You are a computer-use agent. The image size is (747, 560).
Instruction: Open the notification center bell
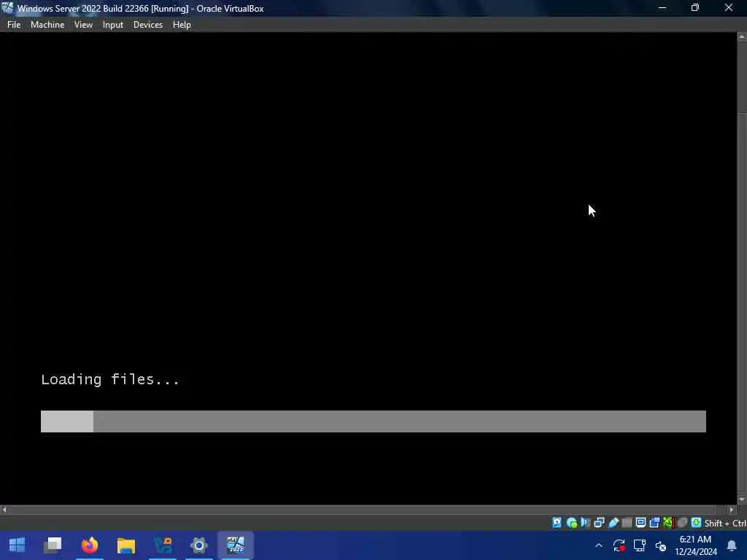click(x=732, y=545)
